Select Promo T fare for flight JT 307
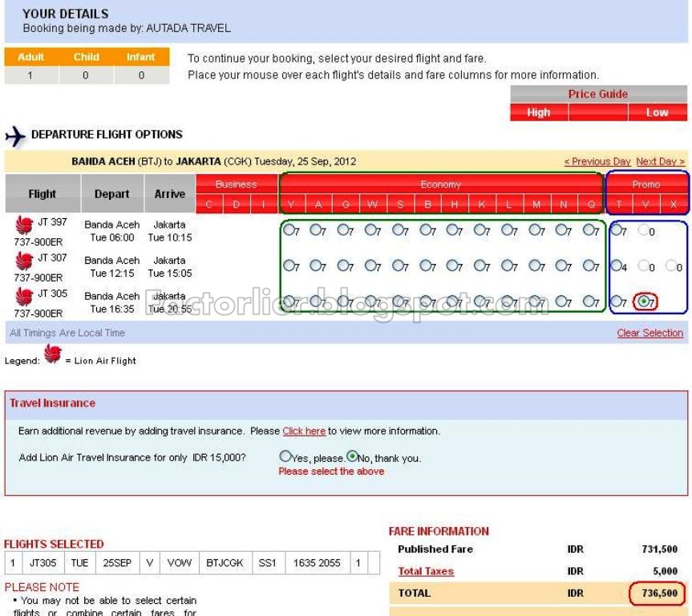The height and width of the screenshot is (616, 692). 616,265
